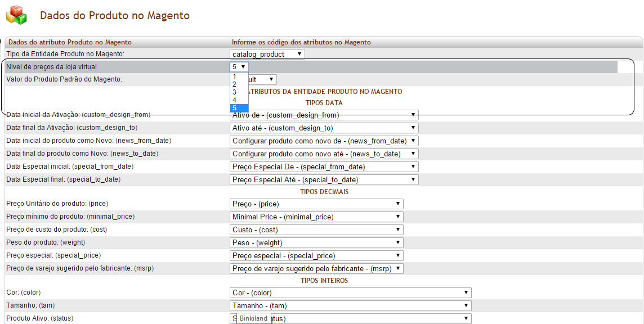Click the TIPOS DECIMAIS section heading
Viewport: 644px width, 324px height.
(324, 192)
